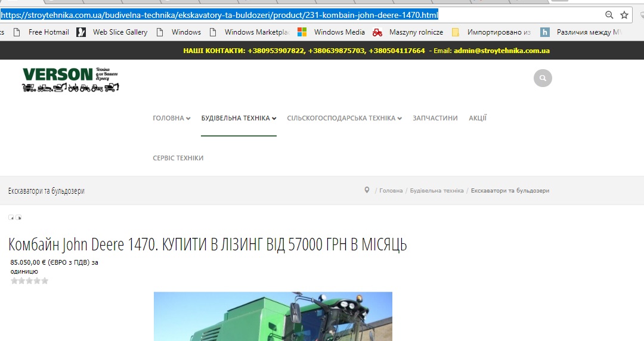Click the next product arrow icon
The image size is (644, 341).
tap(18, 218)
